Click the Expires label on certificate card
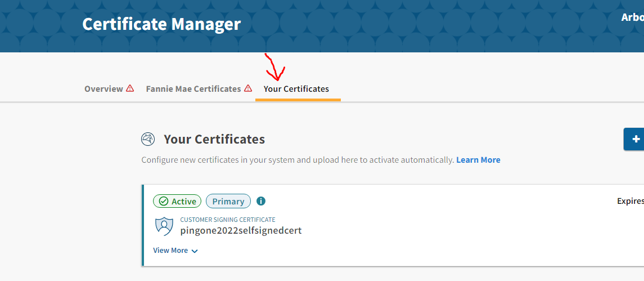 (x=630, y=201)
